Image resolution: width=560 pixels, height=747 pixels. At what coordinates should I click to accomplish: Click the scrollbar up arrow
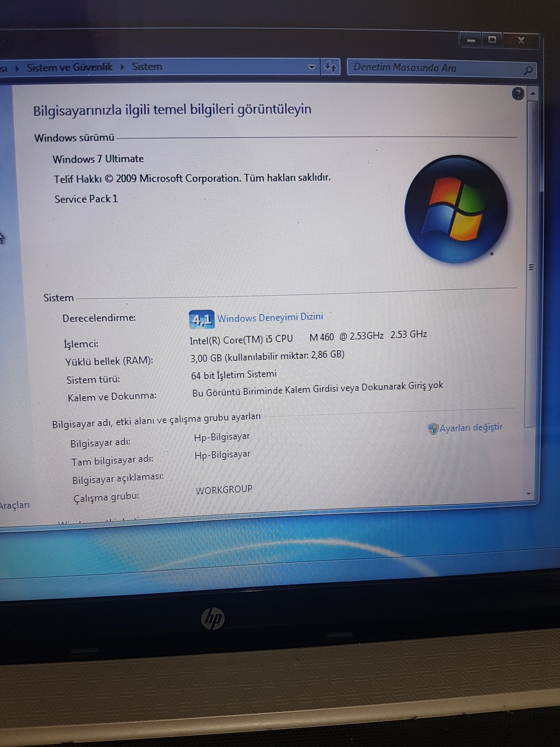[533, 94]
